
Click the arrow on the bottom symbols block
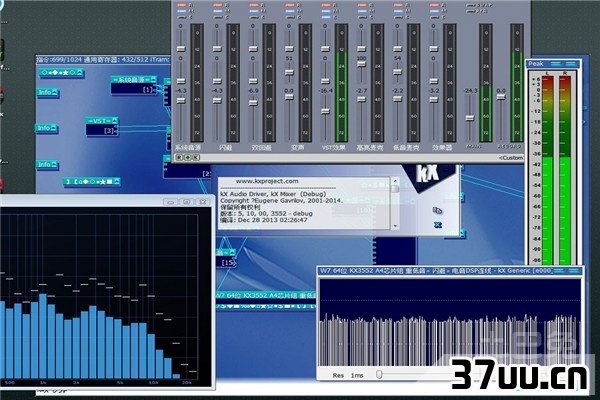click(116, 181)
